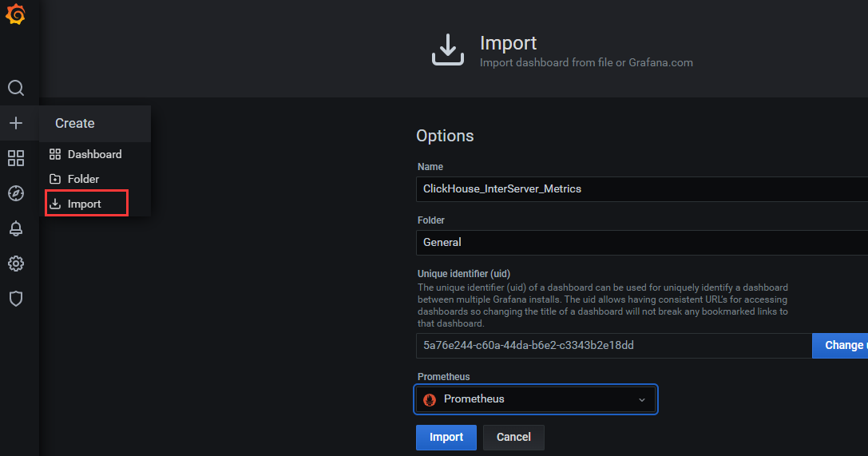Viewport: 868px width, 456px height.
Task: Click the 'Import dashboard from file or Grafana.com' subtitle
Action: coord(586,62)
